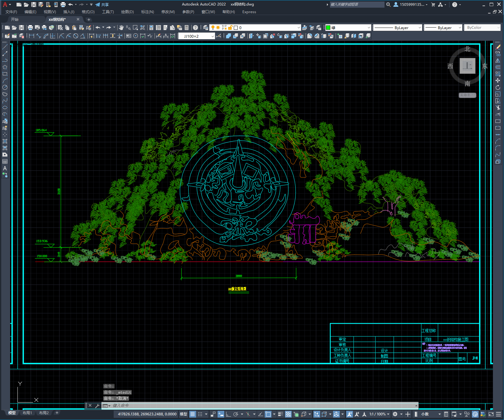This screenshot has height=420, width=504.
Task: Open the QuickCalc calculator icon
Action: (187, 28)
